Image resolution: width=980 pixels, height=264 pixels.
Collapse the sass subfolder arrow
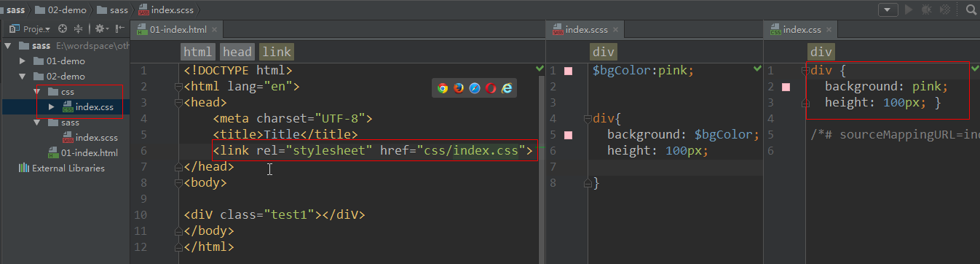37,123
